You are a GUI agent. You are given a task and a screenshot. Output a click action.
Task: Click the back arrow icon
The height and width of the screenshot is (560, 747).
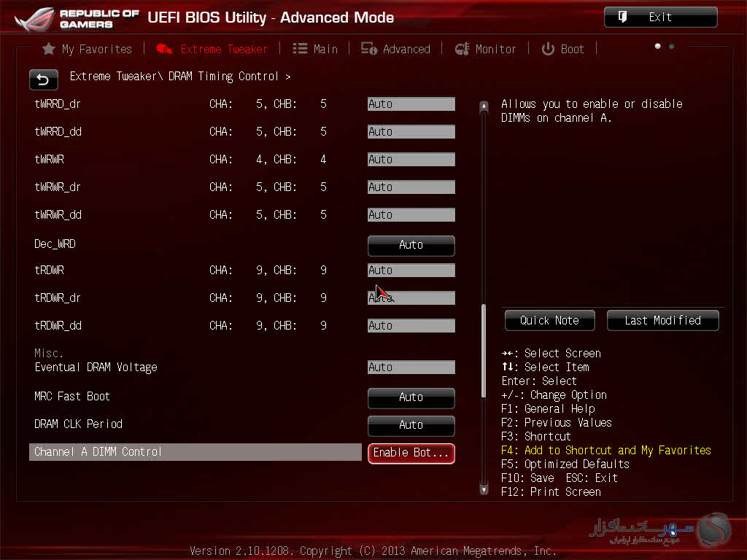[x=43, y=79]
